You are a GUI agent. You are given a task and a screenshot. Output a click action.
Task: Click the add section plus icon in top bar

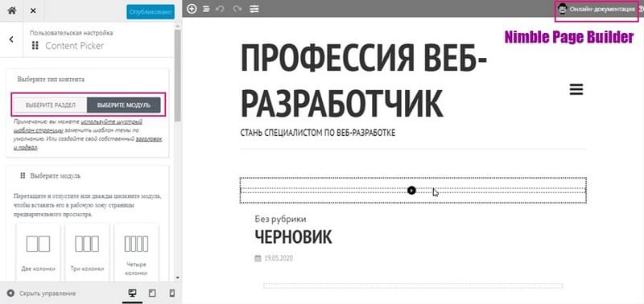click(192, 9)
